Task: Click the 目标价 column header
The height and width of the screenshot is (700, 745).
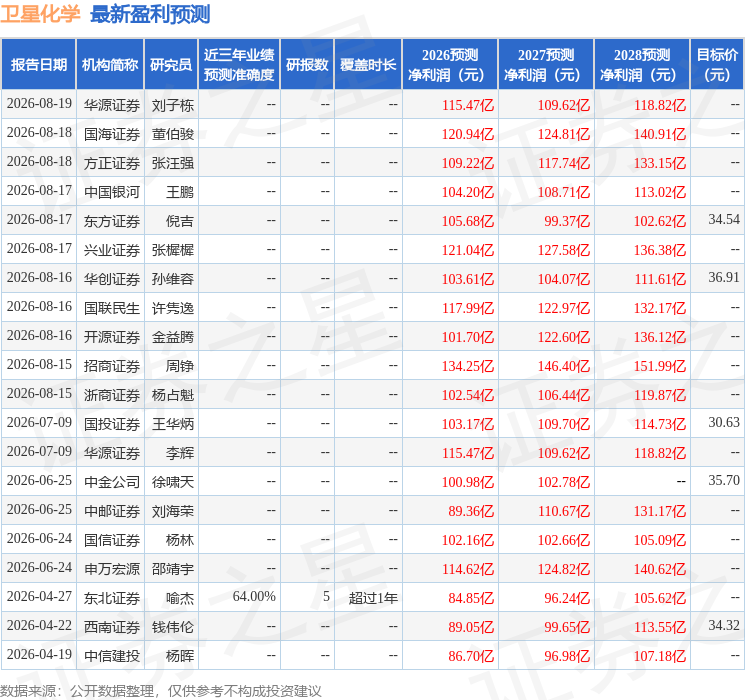Action: (717, 65)
